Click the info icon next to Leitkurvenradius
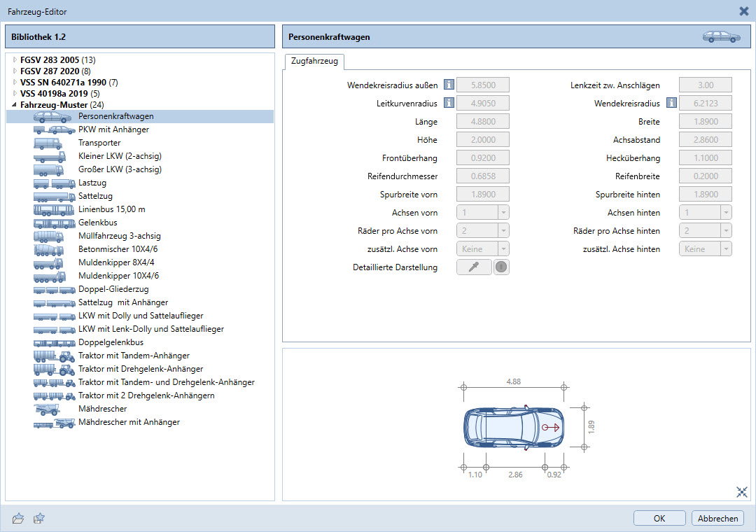 coord(449,103)
